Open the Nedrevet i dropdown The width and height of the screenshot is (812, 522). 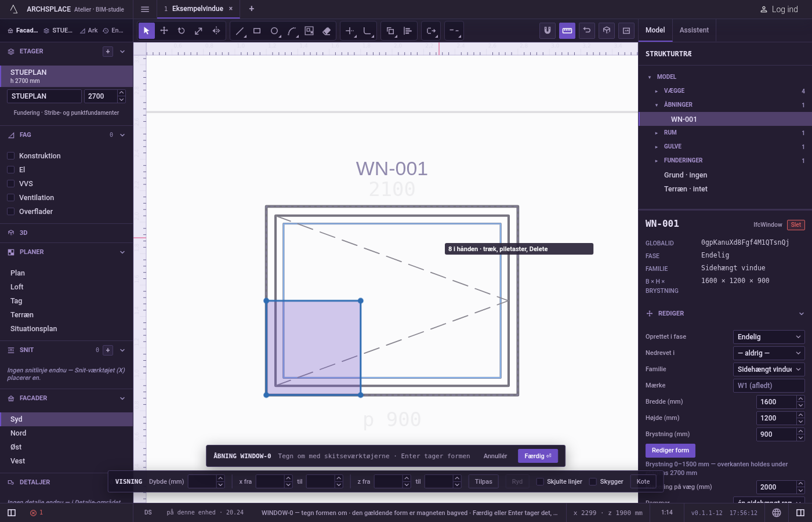[769, 353]
